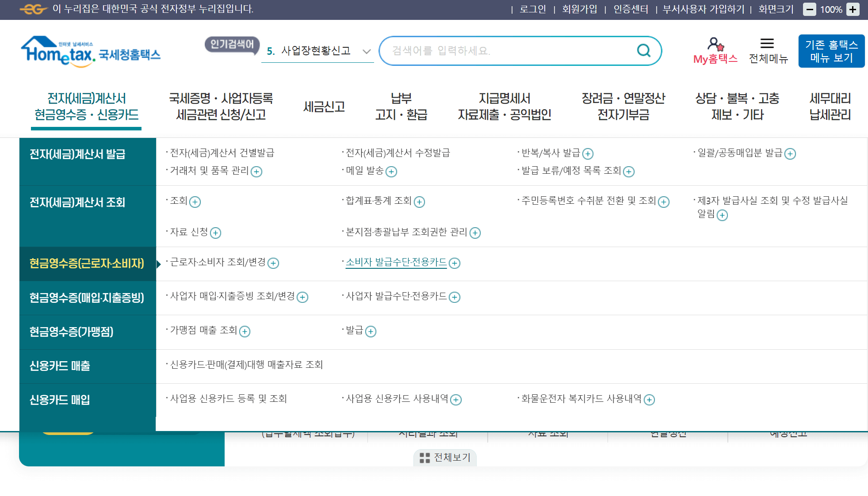Decrease screen size with minus button
868x496 pixels.
coord(809,9)
